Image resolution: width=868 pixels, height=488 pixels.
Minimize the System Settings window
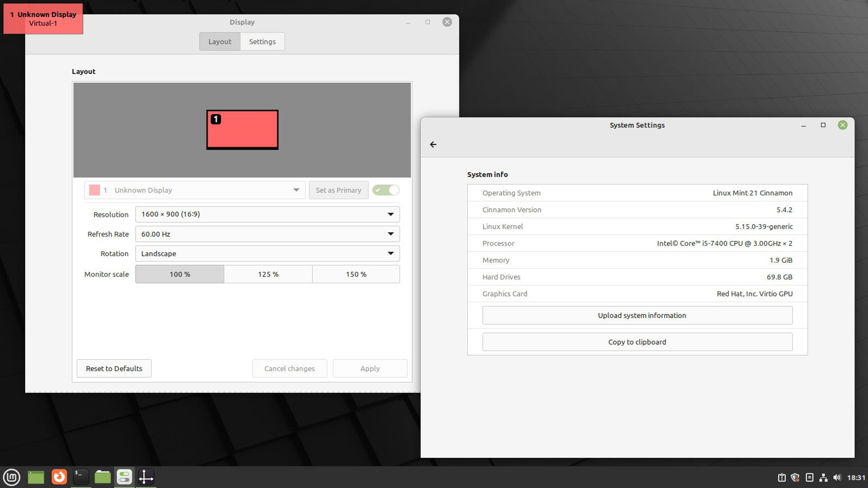(803, 126)
